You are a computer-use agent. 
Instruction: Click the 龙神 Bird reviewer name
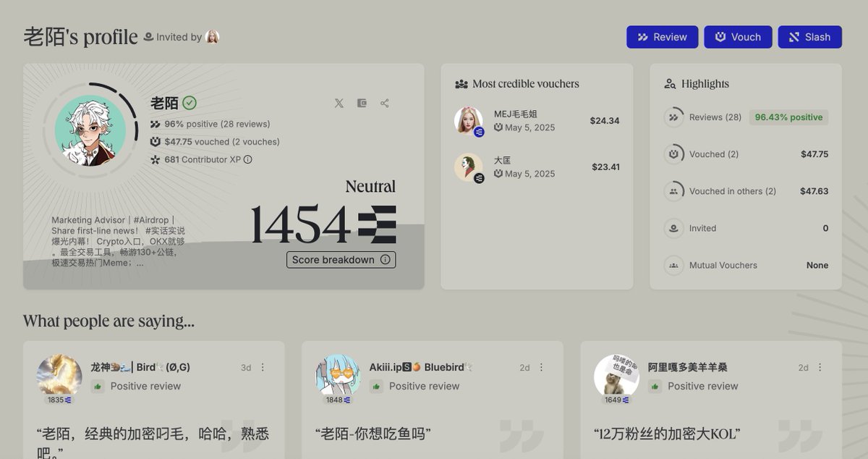(x=140, y=367)
